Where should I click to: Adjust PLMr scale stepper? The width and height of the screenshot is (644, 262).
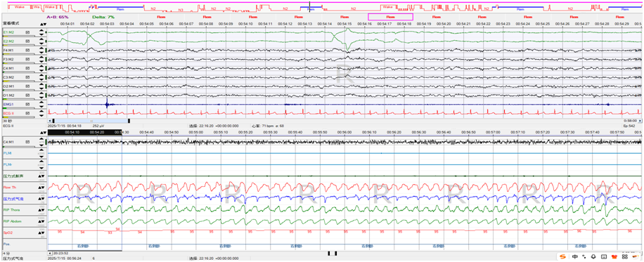pyautogui.click(x=42, y=164)
